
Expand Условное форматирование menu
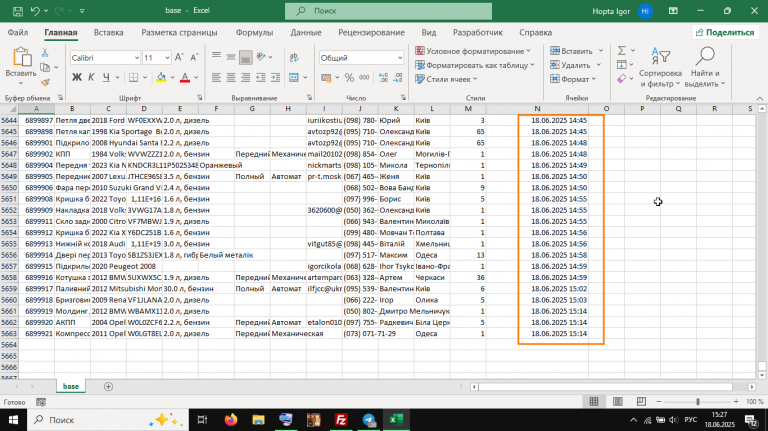tap(473, 51)
